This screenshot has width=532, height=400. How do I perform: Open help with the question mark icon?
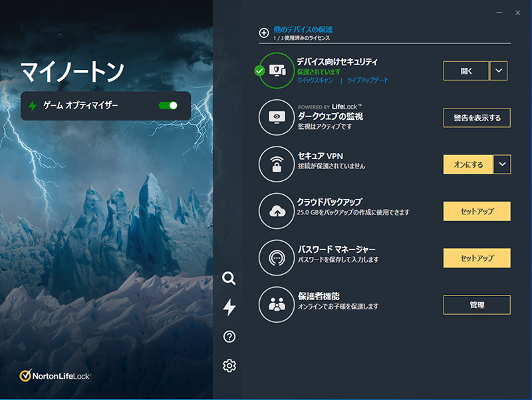click(x=229, y=337)
